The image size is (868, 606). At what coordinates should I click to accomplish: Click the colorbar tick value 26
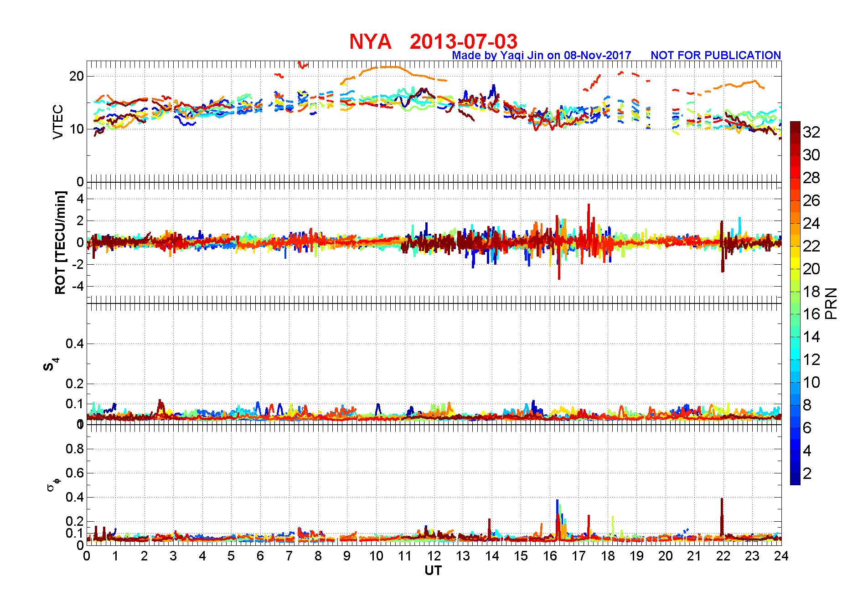click(x=811, y=200)
